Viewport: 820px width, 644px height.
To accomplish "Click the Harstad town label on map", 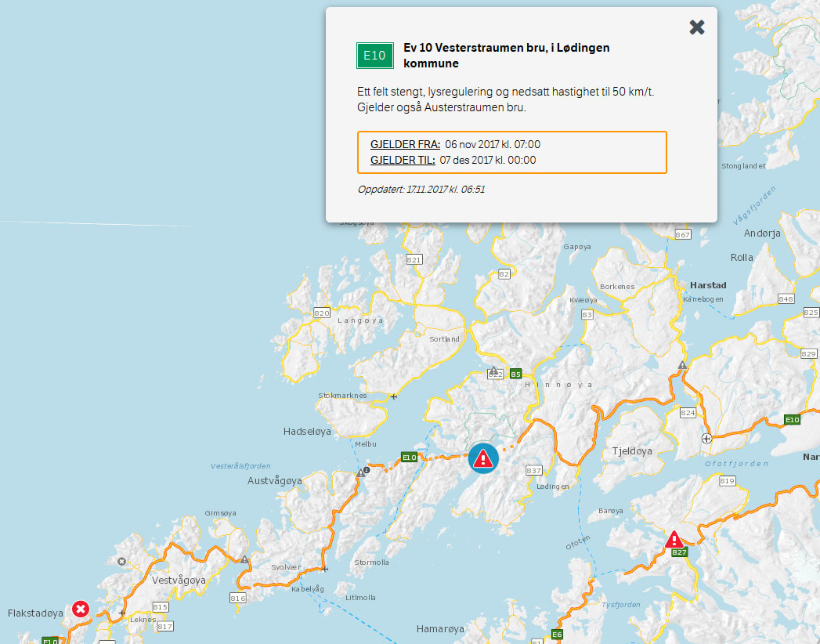I will (708, 285).
